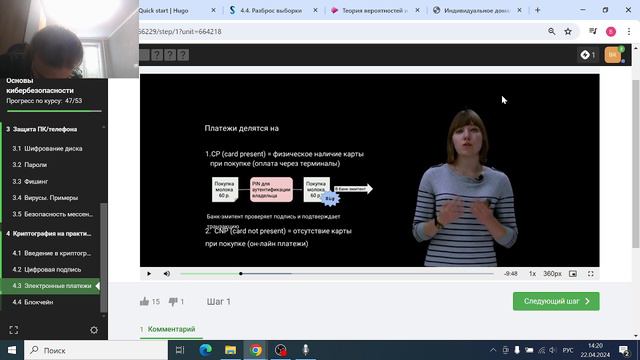Close the Quick start | Hugo tab
Viewport: 640px width, 360px height.
213,10
